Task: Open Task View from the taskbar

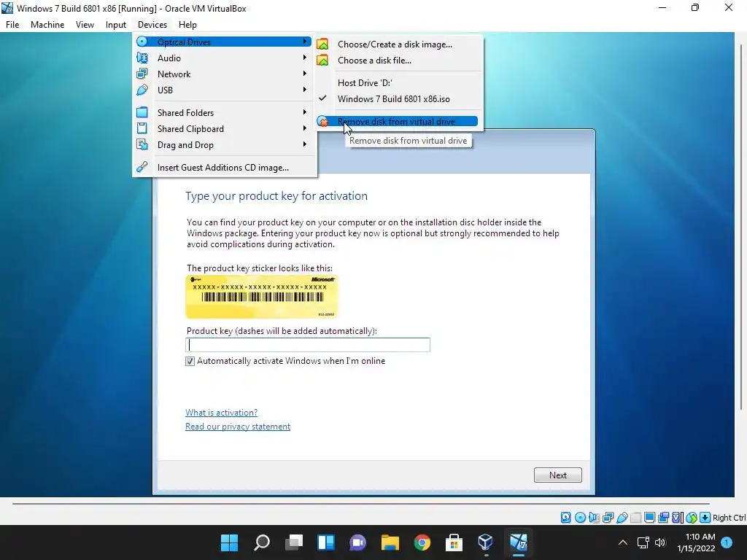Action: pyautogui.click(x=294, y=542)
